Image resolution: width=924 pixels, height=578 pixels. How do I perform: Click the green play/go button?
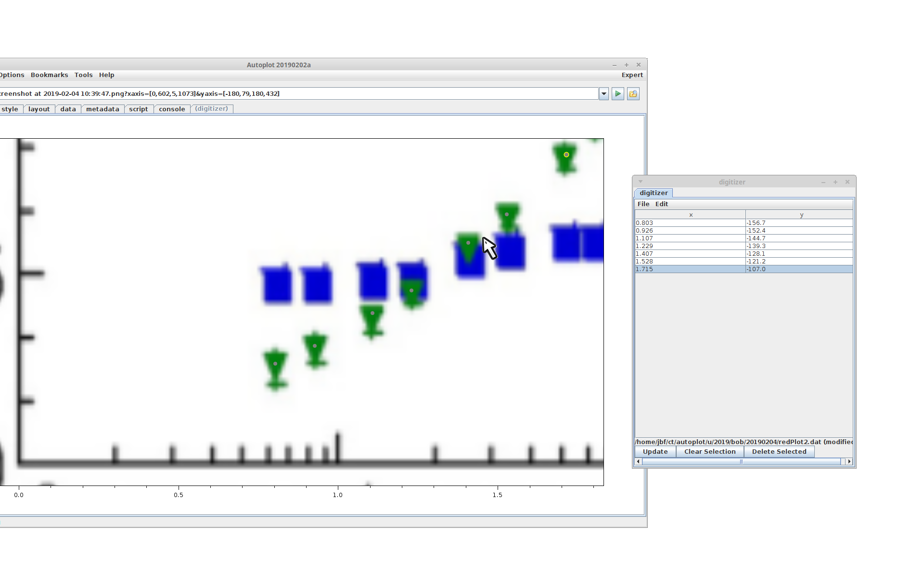618,94
